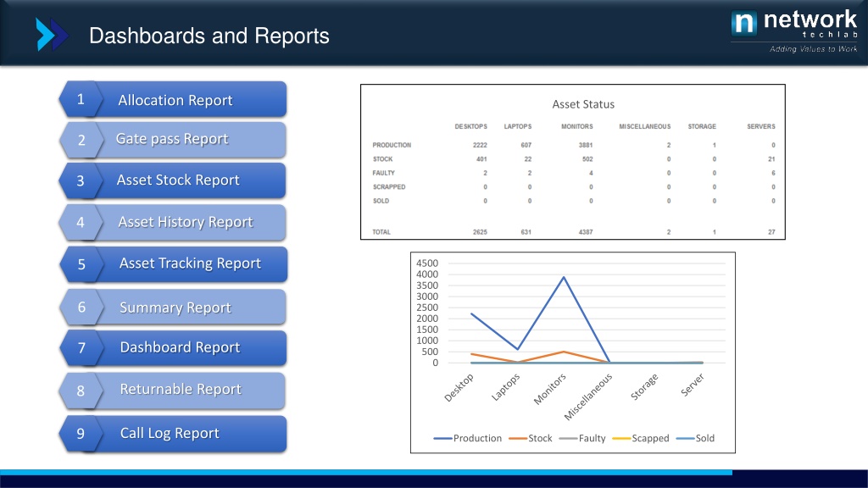Click the Stock legend entry
This screenshot has width=868, height=488.
pos(531,438)
